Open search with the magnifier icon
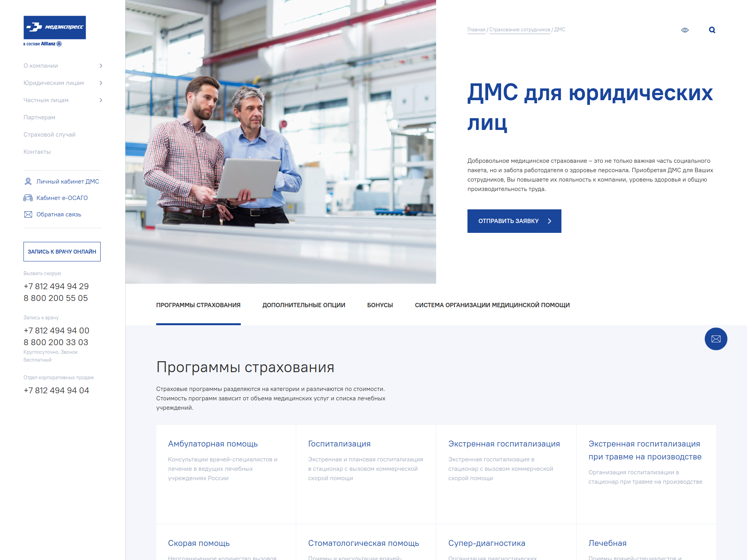This screenshot has height=560, width=747. (712, 30)
